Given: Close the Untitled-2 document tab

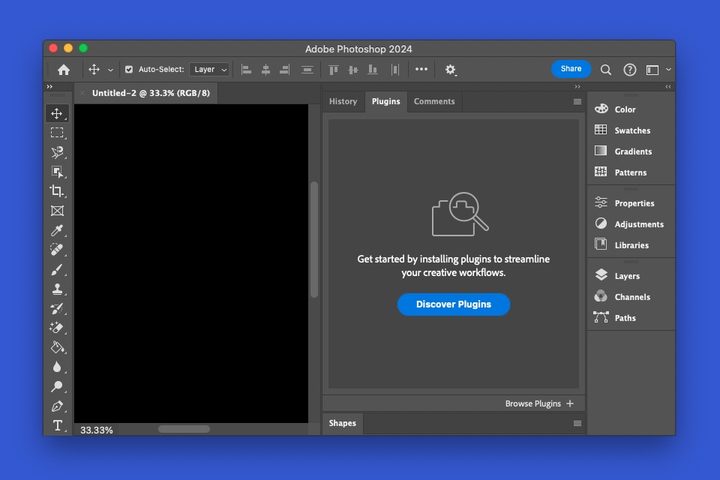Looking at the screenshot, I should tap(82, 93).
